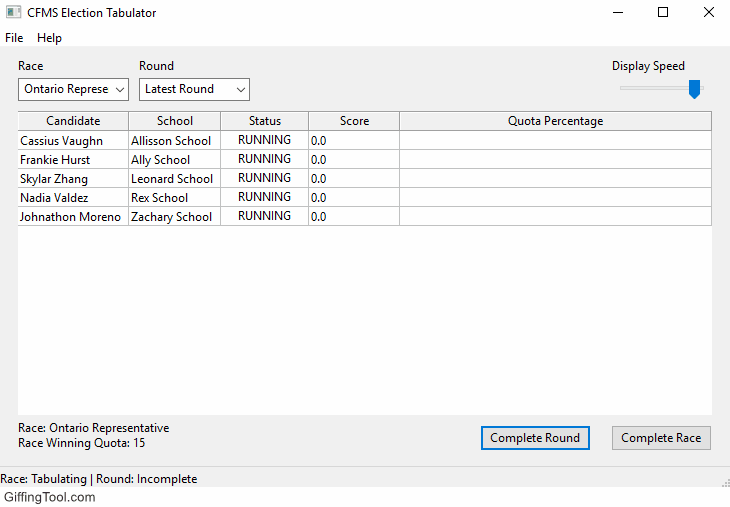Screen dimensions: 730x507
Task: Click the 0.0 score for Frankie Hurst
Action: (x=354, y=160)
